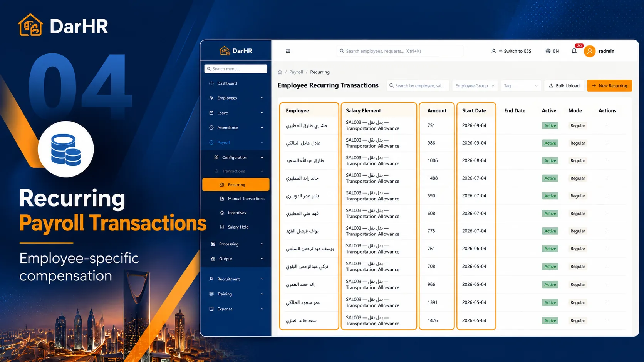The width and height of the screenshot is (644, 362).
Task: Open actions menu for 1391 amount row
Action: click(x=607, y=302)
